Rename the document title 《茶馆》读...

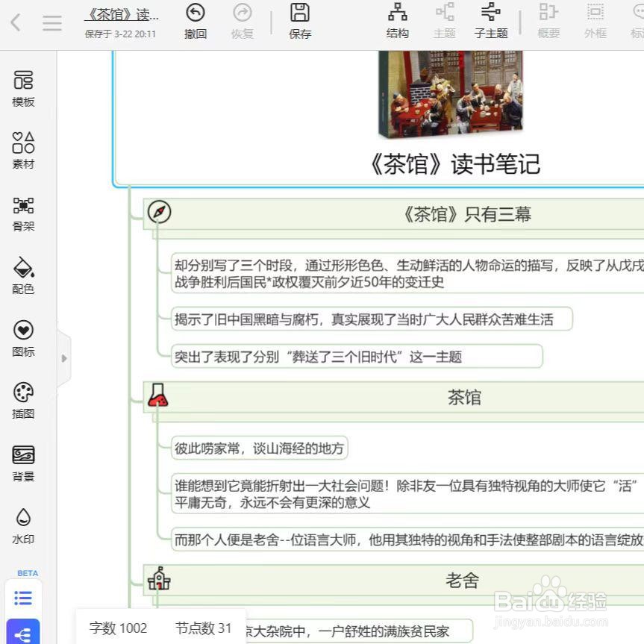pyautogui.click(x=122, y=15)
